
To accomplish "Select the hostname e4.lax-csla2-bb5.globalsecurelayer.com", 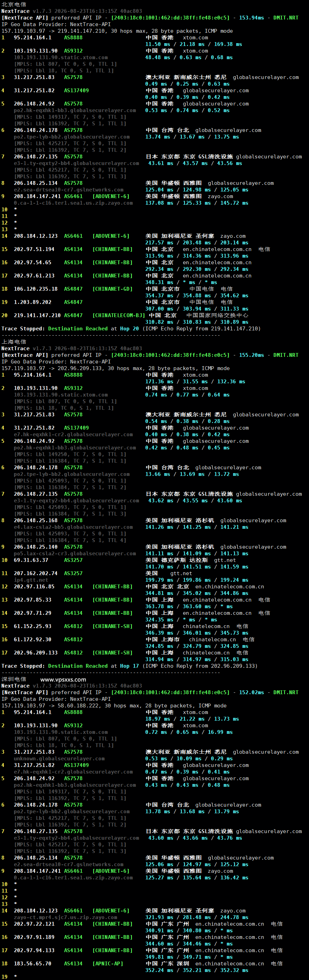I will click(x=73, y=527).
